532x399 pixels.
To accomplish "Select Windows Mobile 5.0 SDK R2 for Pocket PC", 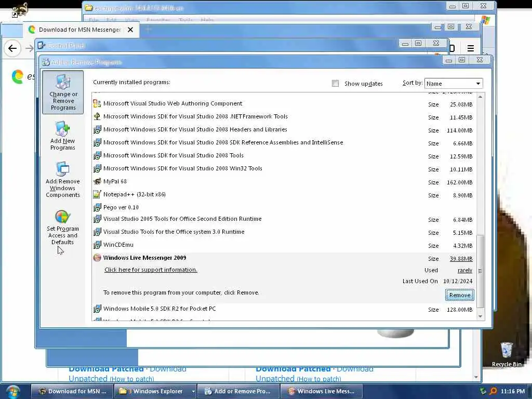I will tap(284, 309).
